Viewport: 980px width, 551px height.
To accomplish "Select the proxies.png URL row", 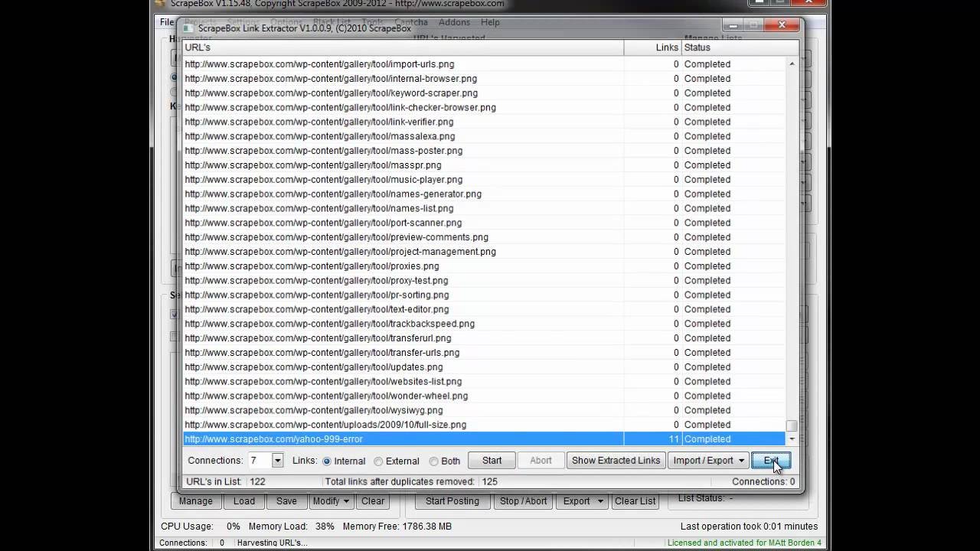I will [x=484, y=266].
